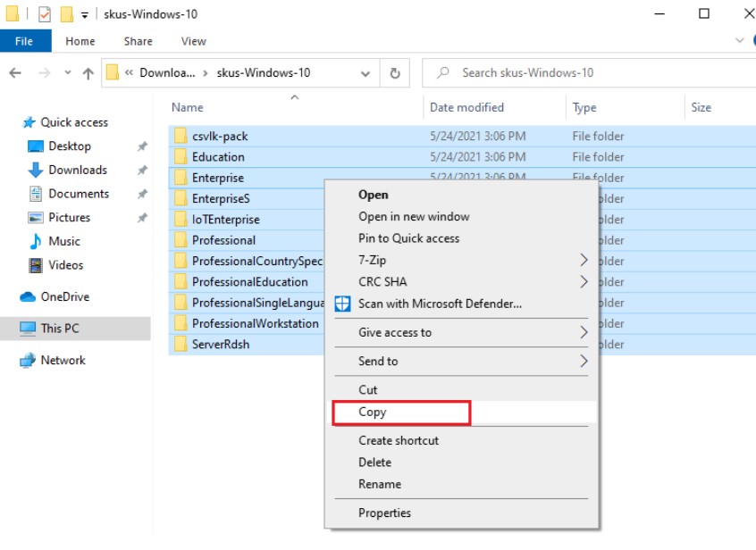Viewport: 756px width, 550px height.
Task: Choose Copy from the context menu
Action: pos(373,412)
